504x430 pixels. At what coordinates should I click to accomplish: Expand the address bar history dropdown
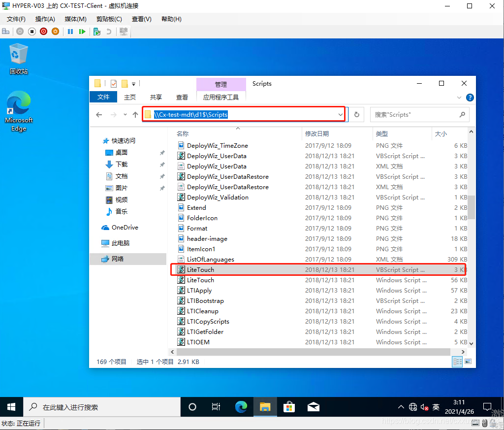[x=340, y=114]
